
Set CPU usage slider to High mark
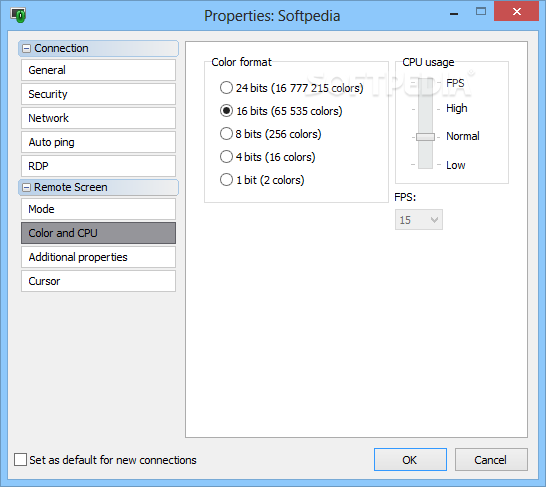pyautogui.click(x=425, y=109)
